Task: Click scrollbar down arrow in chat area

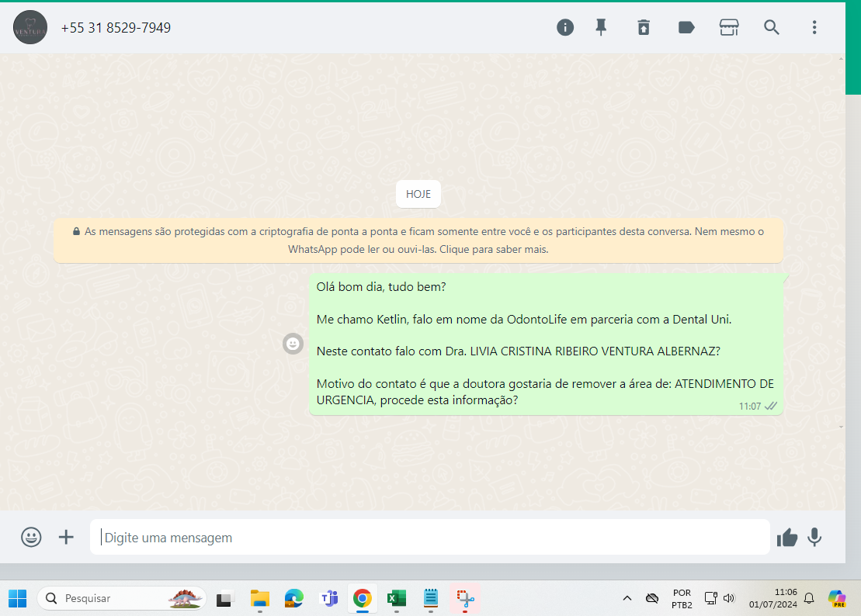Action: 842,427
